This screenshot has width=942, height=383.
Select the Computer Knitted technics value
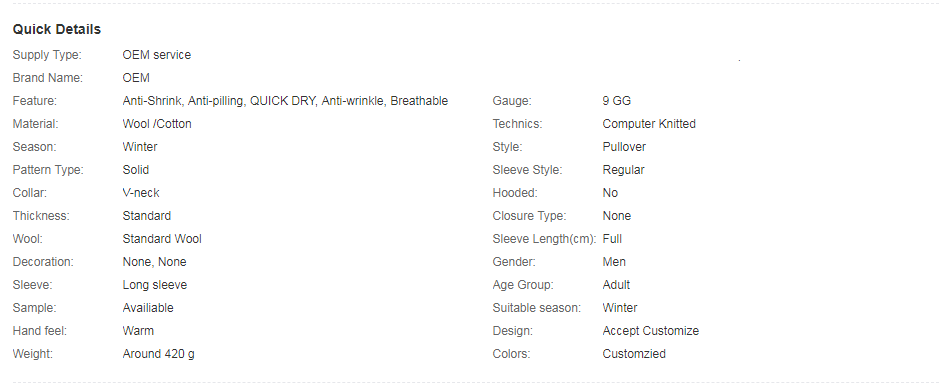(x=649, y=124)
